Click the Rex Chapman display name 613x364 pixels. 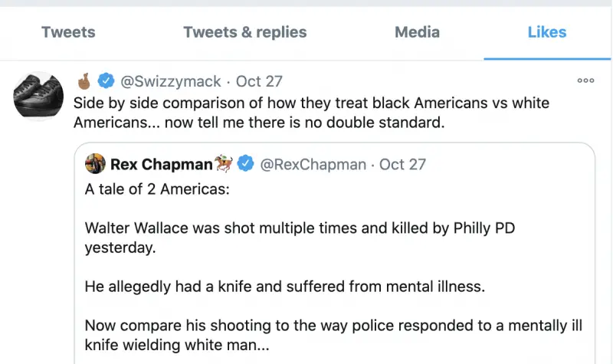tap(159, 164)
